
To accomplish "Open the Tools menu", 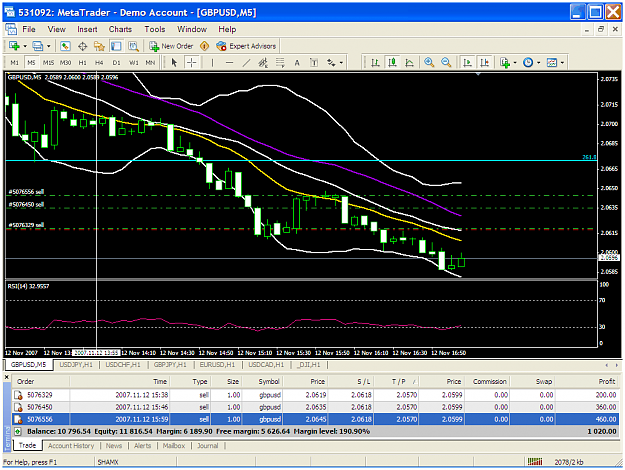I will coord(155,29).
